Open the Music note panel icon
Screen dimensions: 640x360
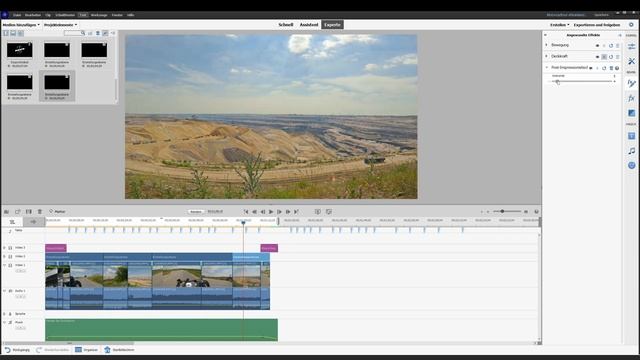(631, 151)
